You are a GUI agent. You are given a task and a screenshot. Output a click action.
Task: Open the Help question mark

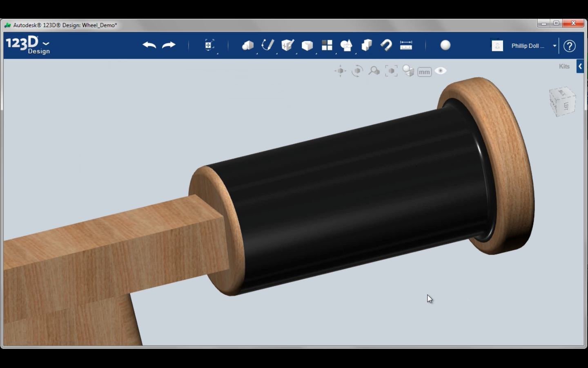click(570, 46)
